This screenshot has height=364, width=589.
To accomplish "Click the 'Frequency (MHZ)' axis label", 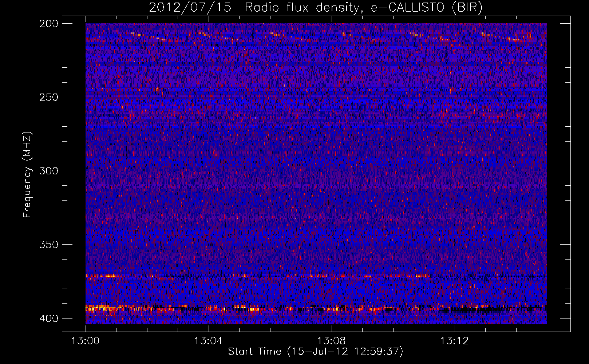I will [27, 175].
